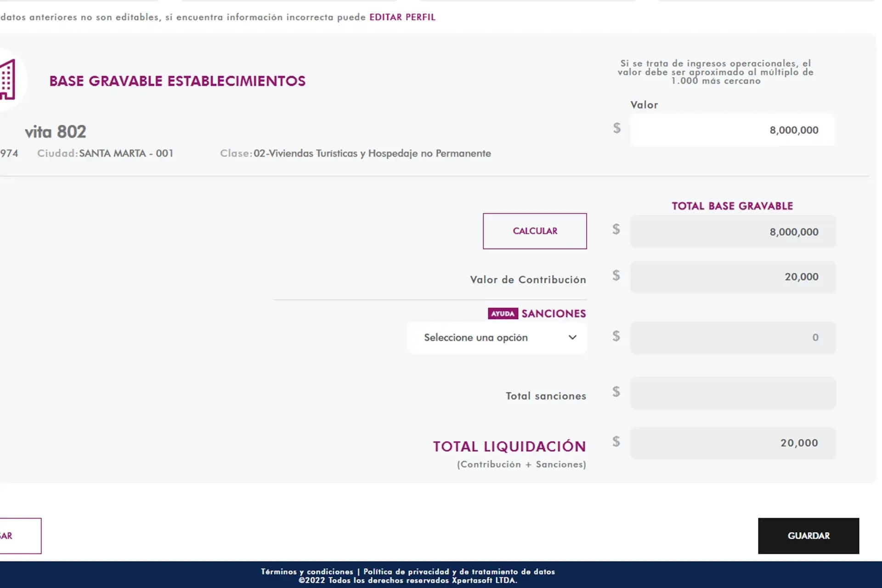Click the (Contribución + Sanciones) note

coord(521,464)
